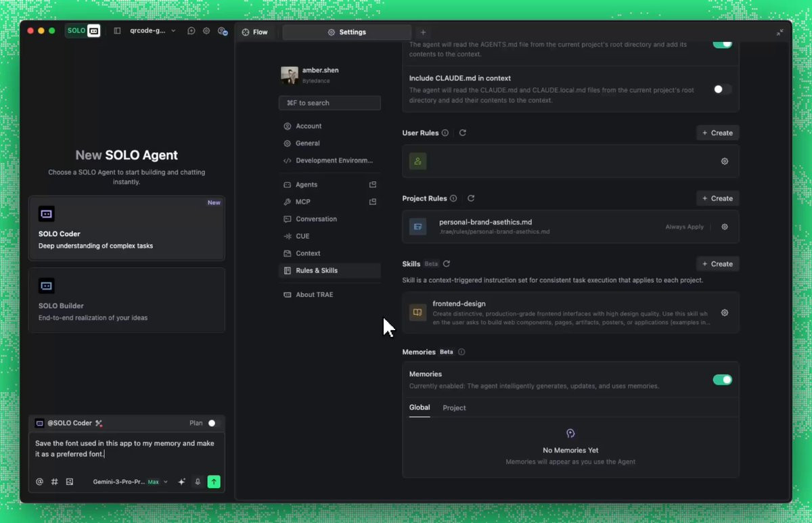Image resolution: width=812 pixels, height=523 pixels.
Task: Select the Global memories tab
Action: pos(420,407)
